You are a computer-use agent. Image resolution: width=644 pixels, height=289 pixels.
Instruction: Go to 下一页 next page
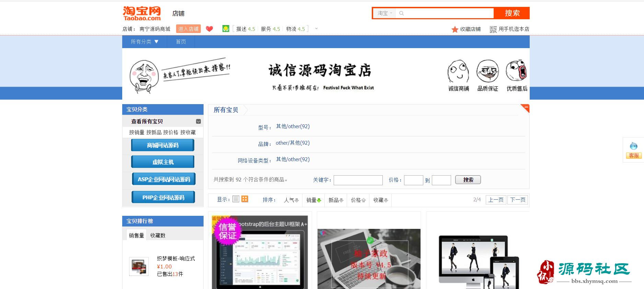pos(518,200)
